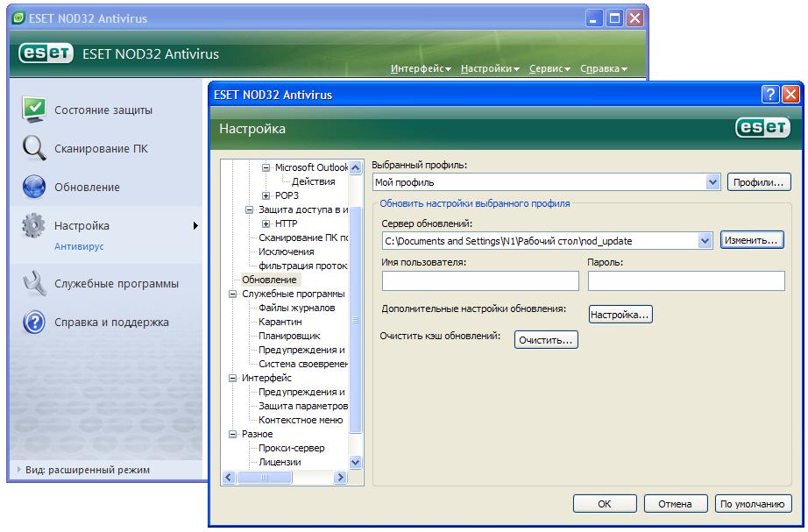Click the magnifier icon for PC scan

34,148
